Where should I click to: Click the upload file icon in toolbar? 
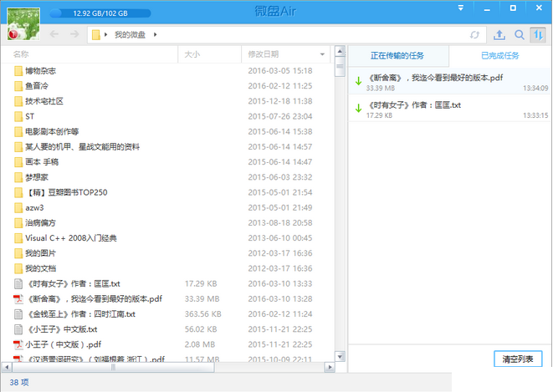pyautogui.click(x=499, y=34)
